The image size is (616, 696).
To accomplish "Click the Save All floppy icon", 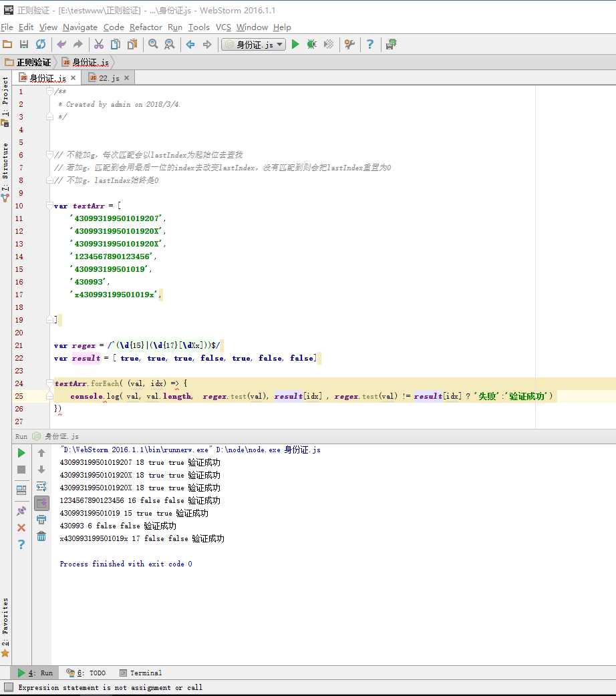I will (x=24, y=44).
